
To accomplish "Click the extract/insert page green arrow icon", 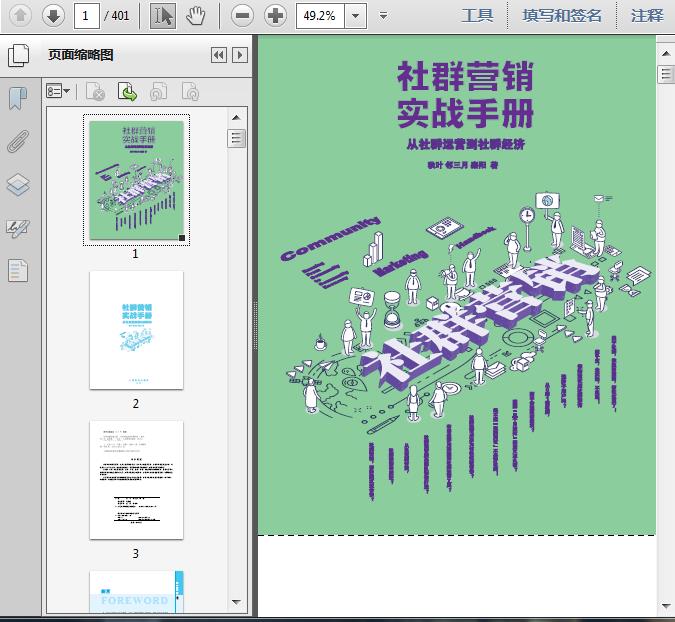I will coord(127,91).
